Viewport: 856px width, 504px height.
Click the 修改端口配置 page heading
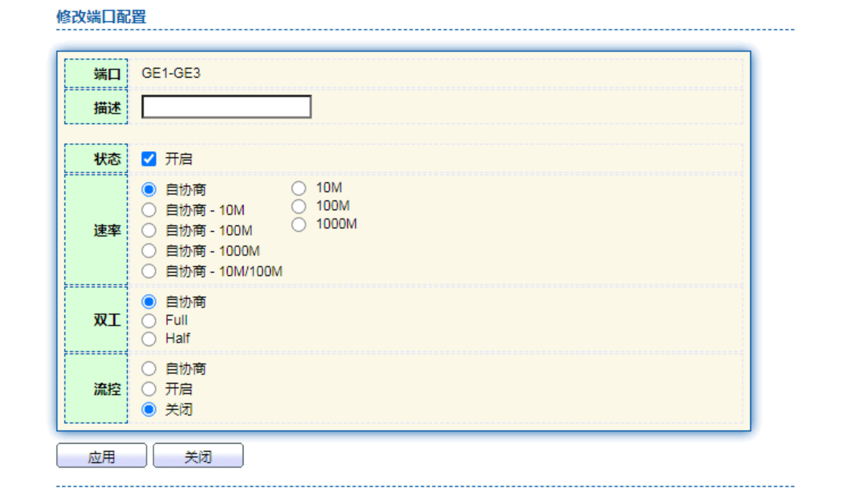click(x=101, y=17)
